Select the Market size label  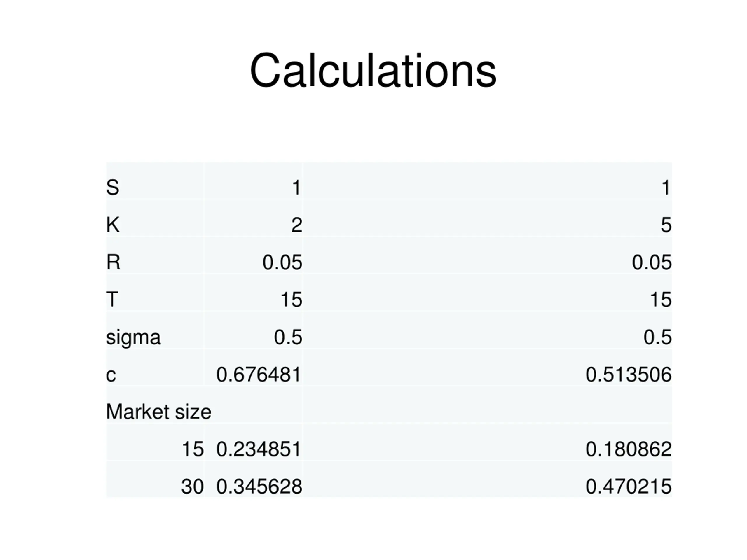(x=159, y=412)
